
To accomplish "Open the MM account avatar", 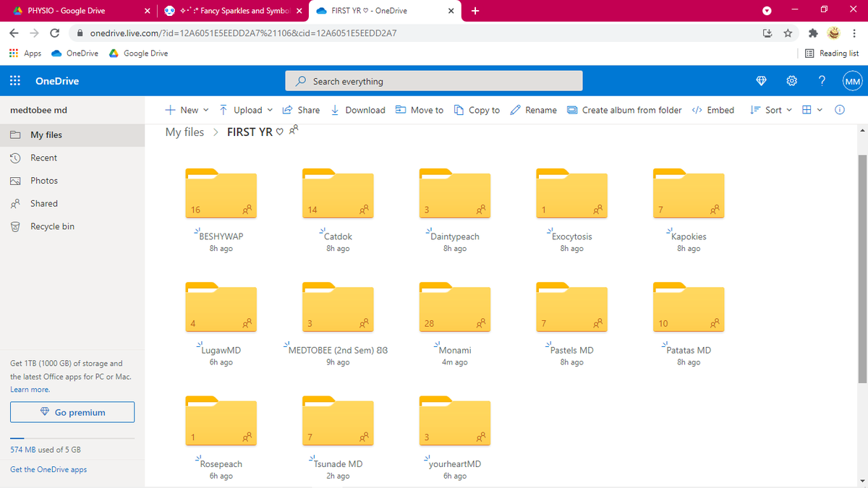I will [853, 82].
